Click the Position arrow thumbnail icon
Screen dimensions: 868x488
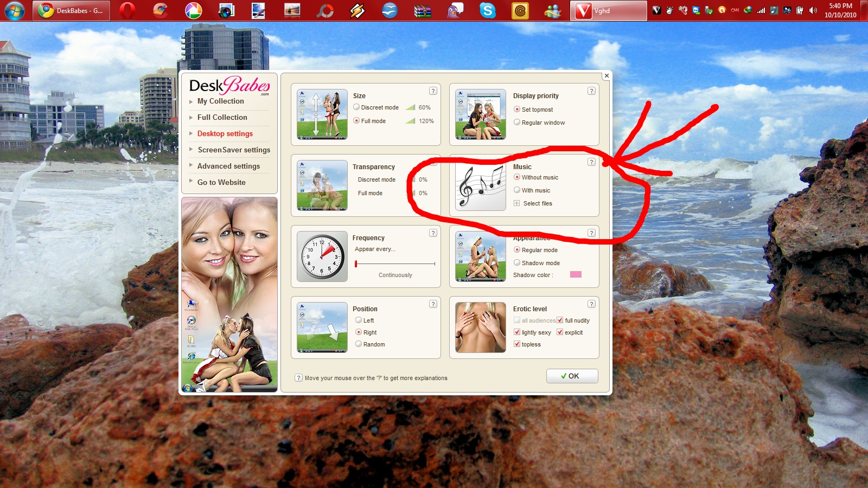(322, 328)
